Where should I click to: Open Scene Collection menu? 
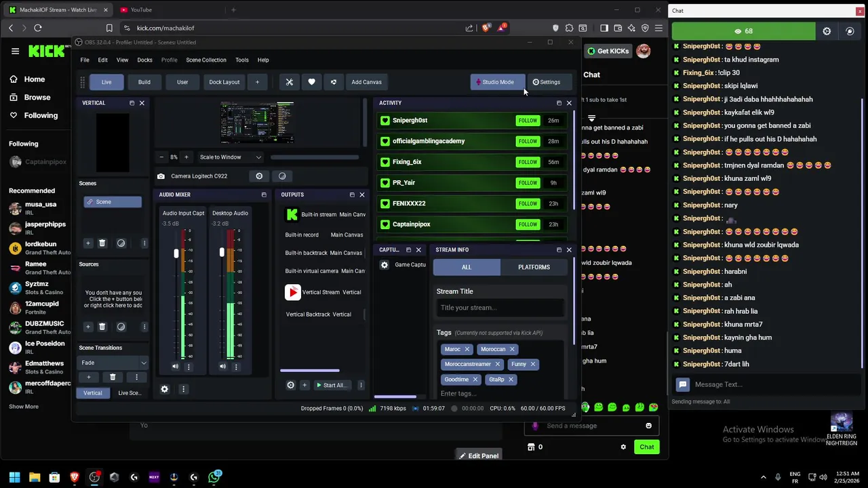pyautogui.click(x=206, y=60)
